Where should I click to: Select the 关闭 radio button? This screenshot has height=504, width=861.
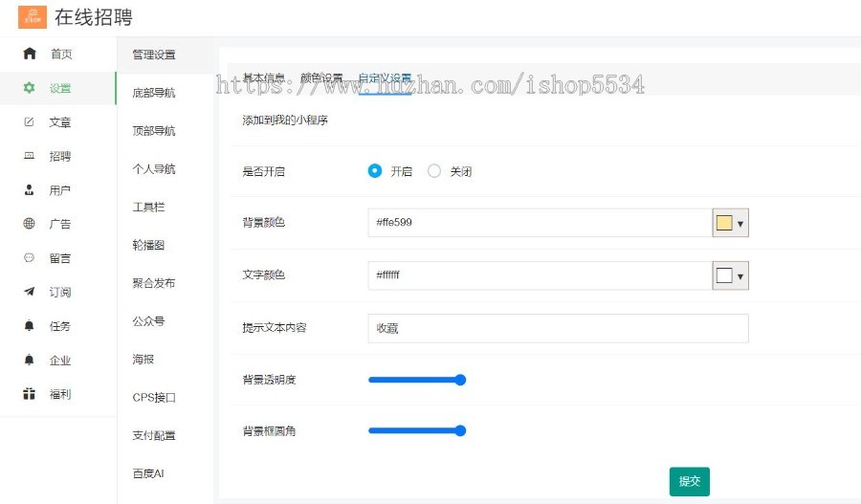click(x=434, y=171)
